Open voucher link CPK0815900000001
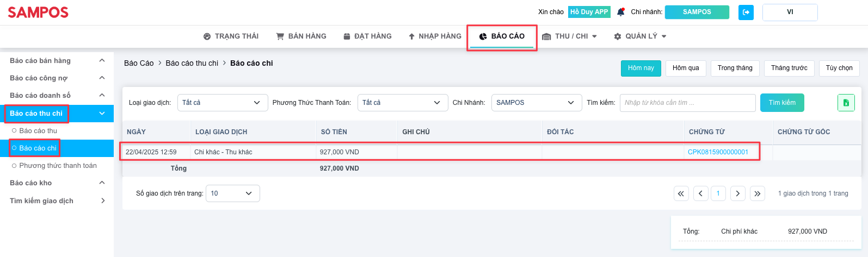868x257 pixels. (718, 152)
